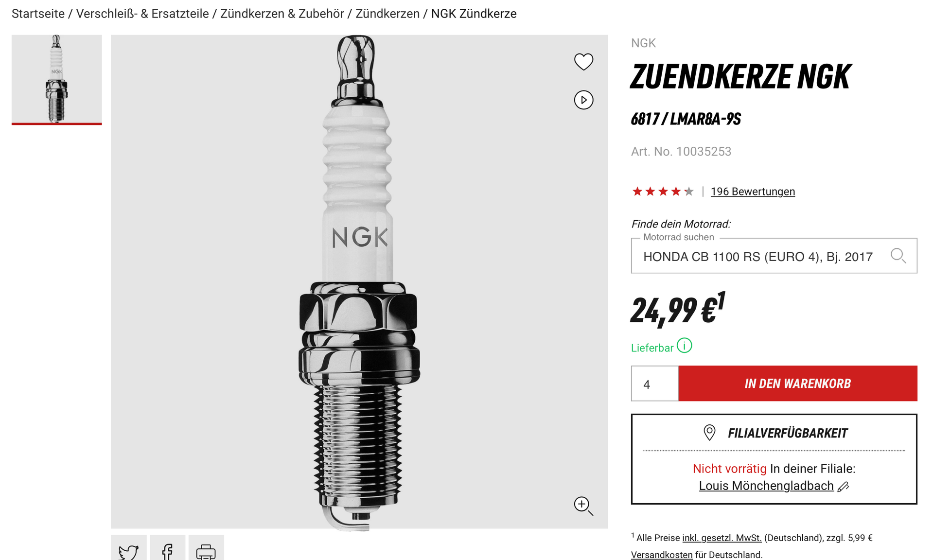This screenshot has height=560, width=933.
Task: Click the location pin in Filialverfügbarkeit
Action: pos(709,433)
